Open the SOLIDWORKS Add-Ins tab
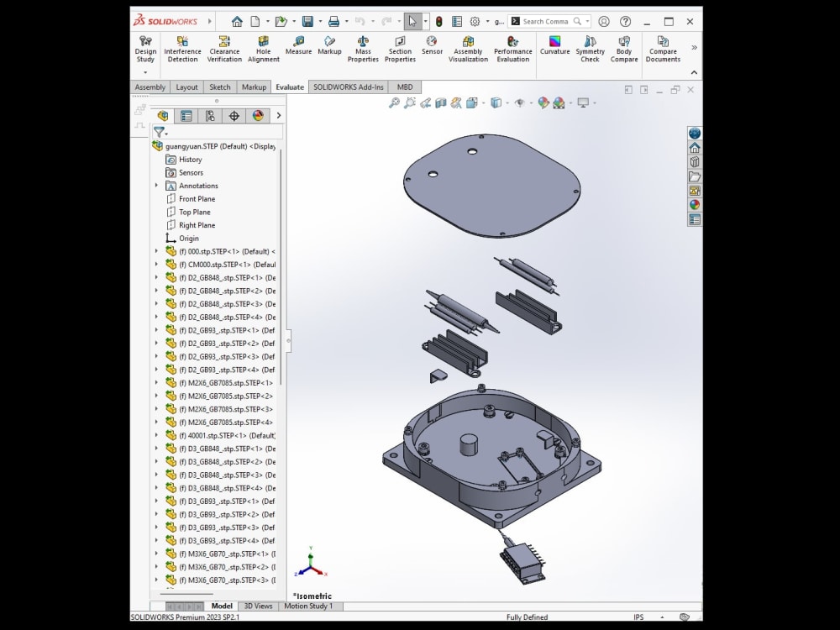Viewport: 840px width, 630px height. pos(349,87)
